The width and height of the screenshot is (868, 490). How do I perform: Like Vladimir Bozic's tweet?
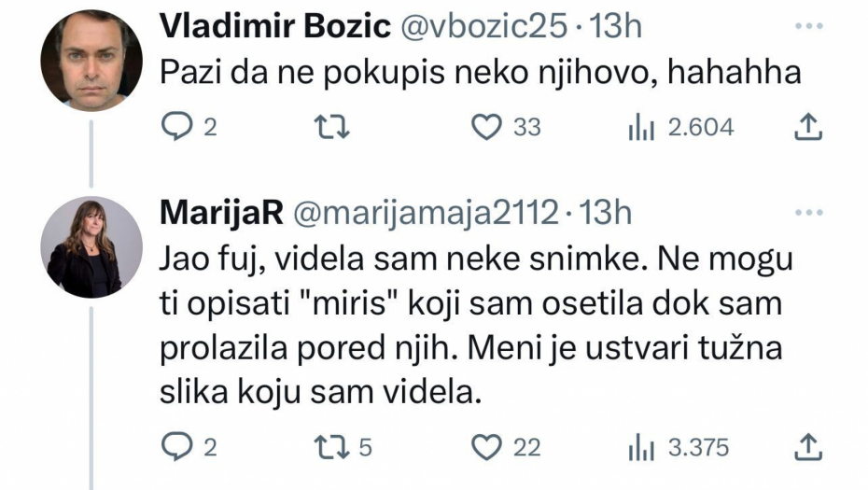coord(486,127)
